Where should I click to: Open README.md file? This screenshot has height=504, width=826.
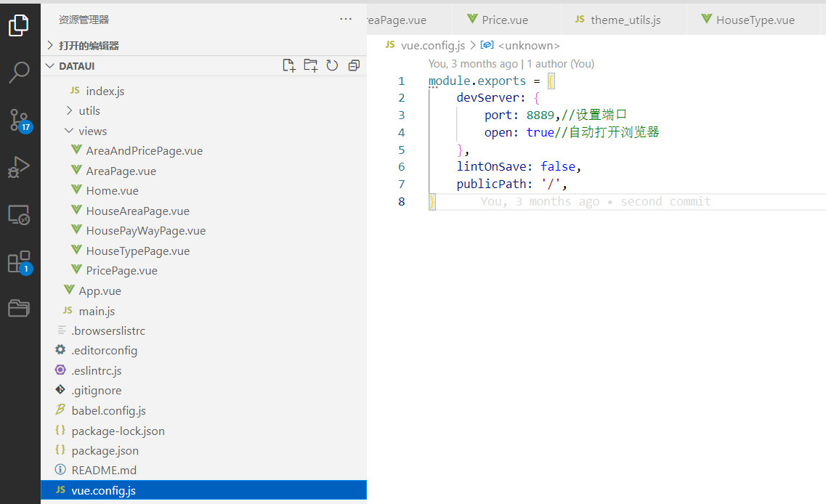point(204,471)
